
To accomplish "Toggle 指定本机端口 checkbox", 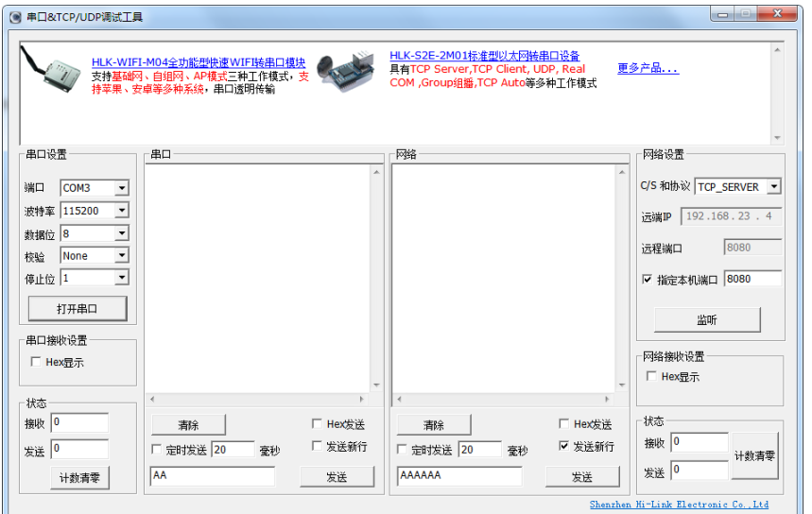I will (648, 280).
